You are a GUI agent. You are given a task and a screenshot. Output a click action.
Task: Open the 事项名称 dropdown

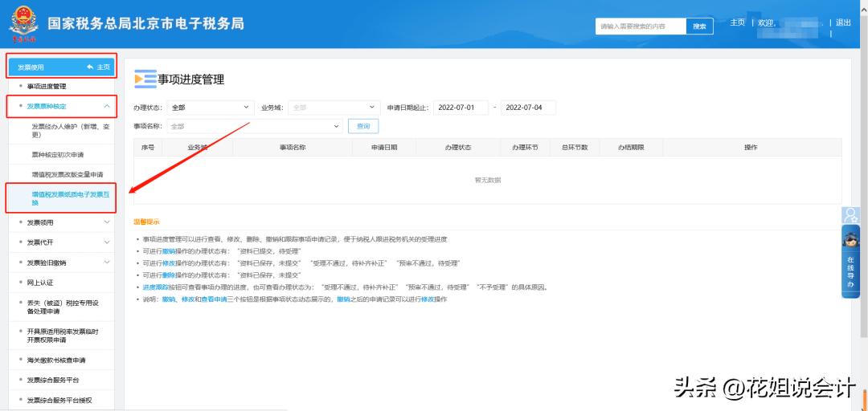[x=255, y=126]
